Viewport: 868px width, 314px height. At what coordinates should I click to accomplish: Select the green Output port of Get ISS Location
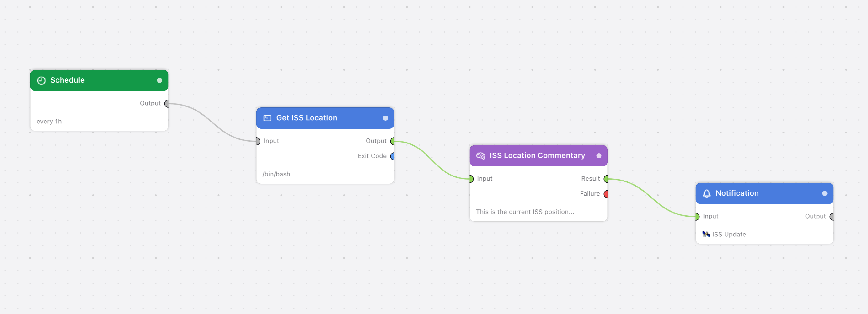[393, 141]
